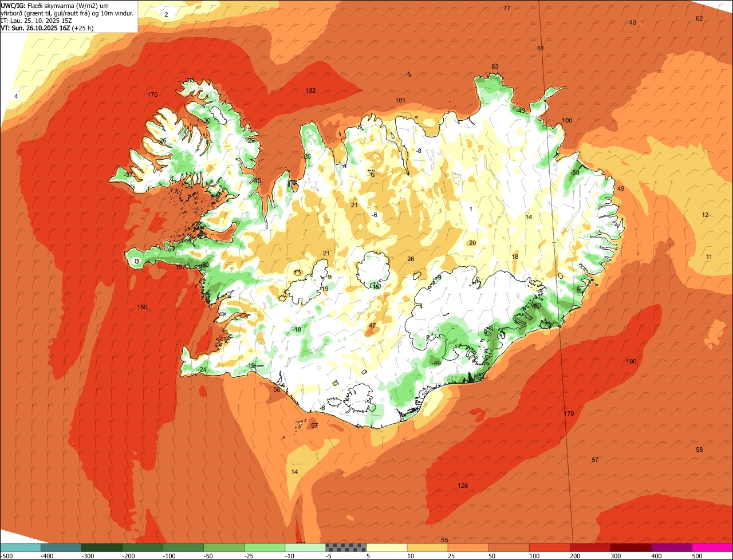This screenshot has height=560, width=733.
Task: Click the map value 11
Action: (709, 257)
